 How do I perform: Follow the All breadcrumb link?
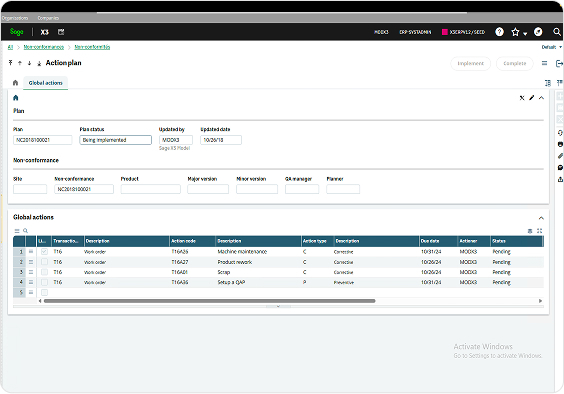(x=10, y=47)
